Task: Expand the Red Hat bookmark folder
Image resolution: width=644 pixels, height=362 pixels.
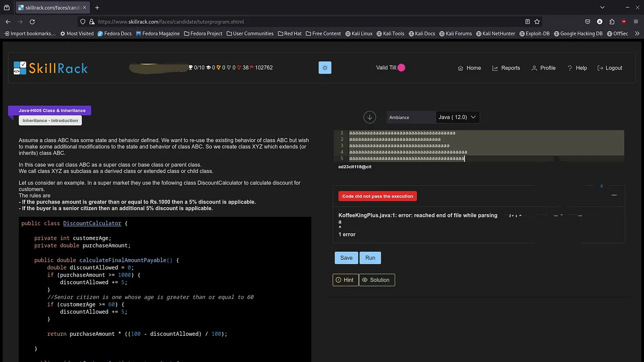Action: coord(290,34)
